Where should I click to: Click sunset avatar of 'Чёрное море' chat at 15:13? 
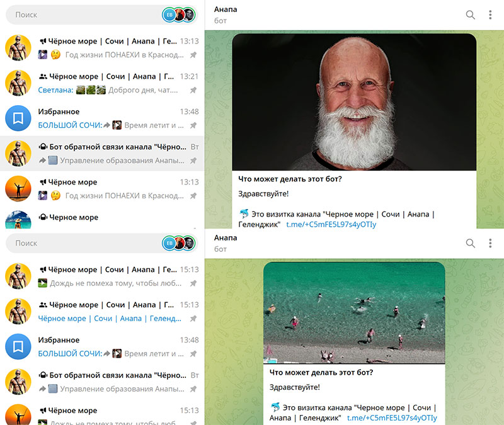18,415
